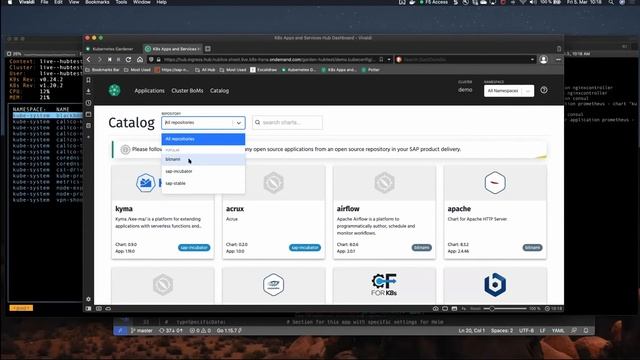Click the browser address bar URL
Viewport: 640px width, 360px height.
click(x=269, y=60)
